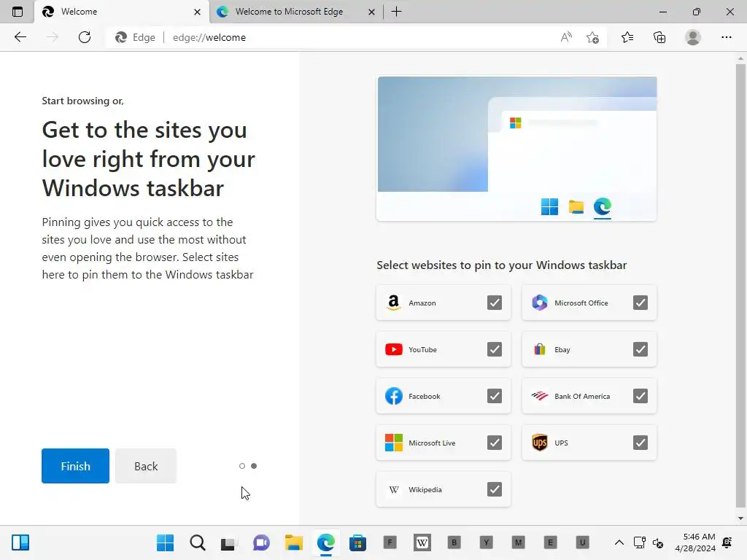Open File Explorer from taskbar
This screenshot has width=747, height=560.
293,542
